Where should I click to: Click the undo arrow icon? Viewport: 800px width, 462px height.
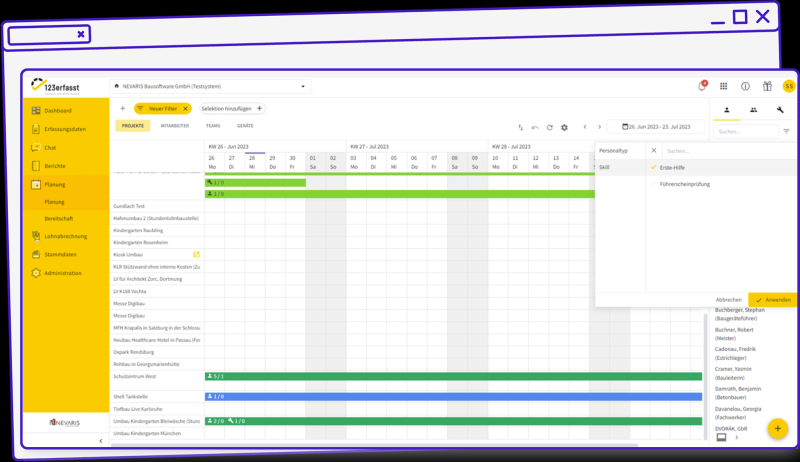pyautogui.click(x=535, y=128)
